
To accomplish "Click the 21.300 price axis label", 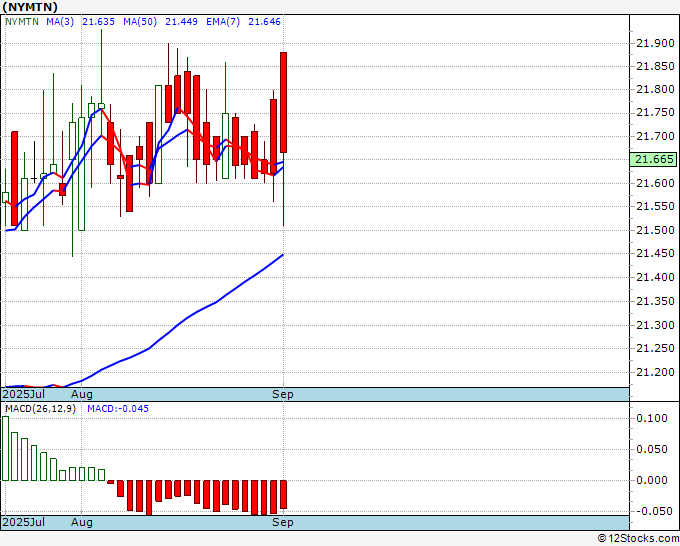I will (655, 325).
